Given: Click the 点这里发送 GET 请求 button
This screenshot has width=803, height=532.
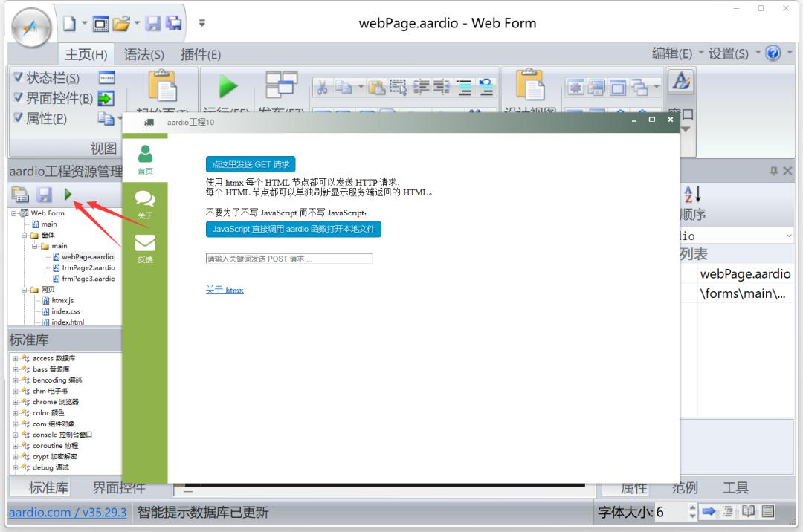Looking at the screenshot, I should point(251,165).
